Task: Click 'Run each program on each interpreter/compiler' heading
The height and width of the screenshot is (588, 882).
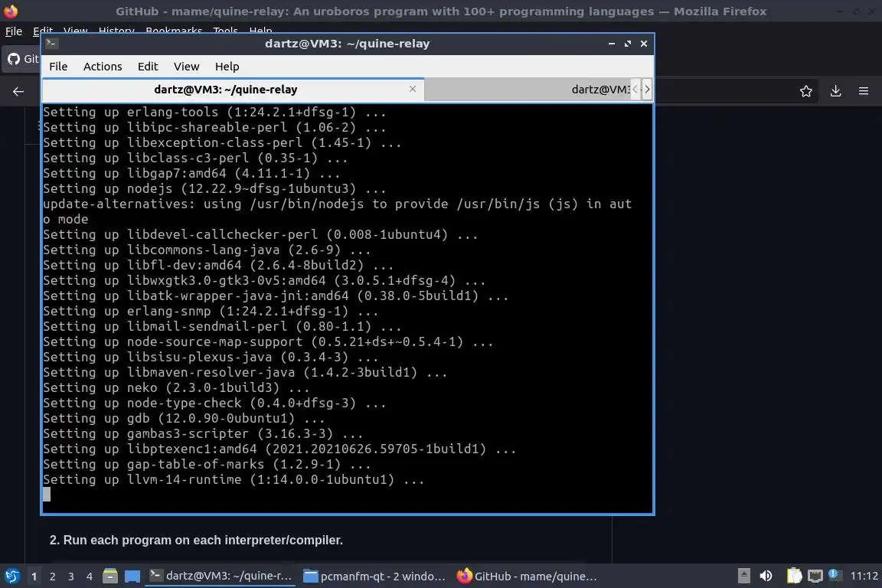Action: coord(196,541)
